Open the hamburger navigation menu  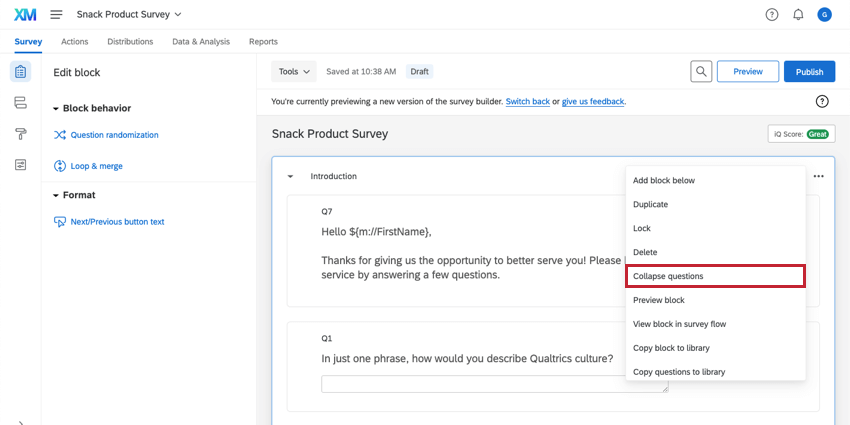tap(56, 15)
